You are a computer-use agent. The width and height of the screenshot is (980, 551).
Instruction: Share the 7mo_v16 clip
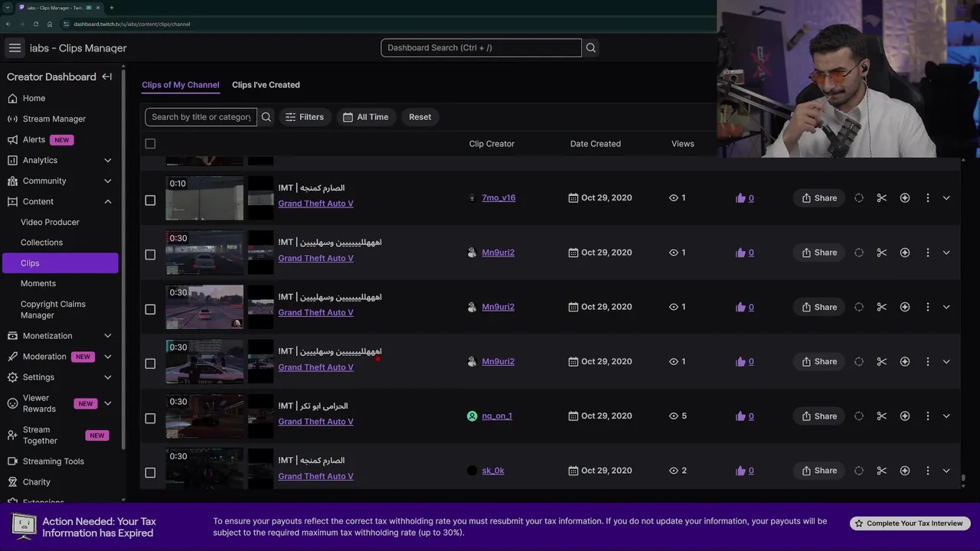[819, 198]
